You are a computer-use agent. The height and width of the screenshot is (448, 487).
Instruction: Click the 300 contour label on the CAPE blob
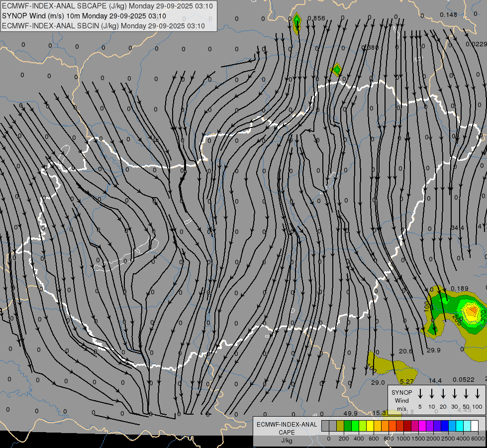pos(483,316)
